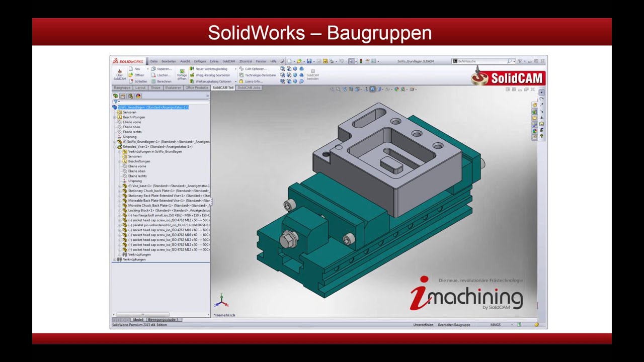Screen dimensions: 644x362
Task: Select Ursprung under SoWo_Grundlagen root
Action: tap(127, 137)
